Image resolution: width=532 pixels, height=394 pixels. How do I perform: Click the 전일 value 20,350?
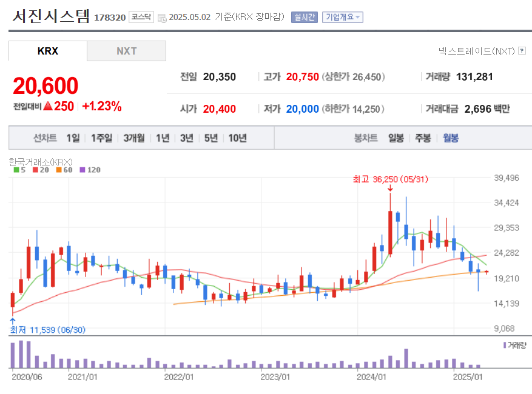[219, 76]
